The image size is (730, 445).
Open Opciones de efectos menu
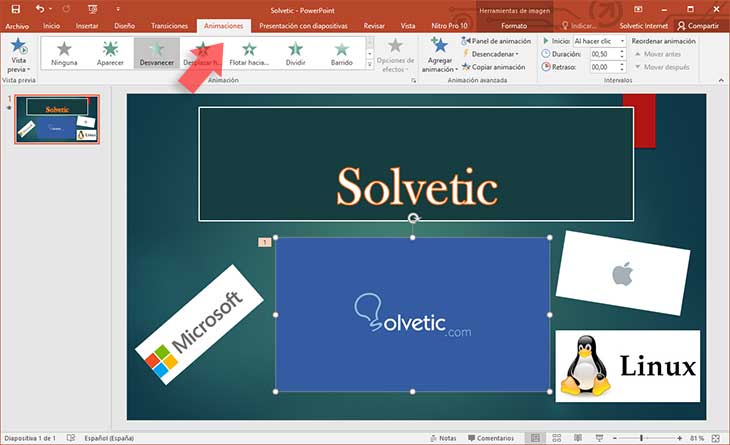point(395,56)
